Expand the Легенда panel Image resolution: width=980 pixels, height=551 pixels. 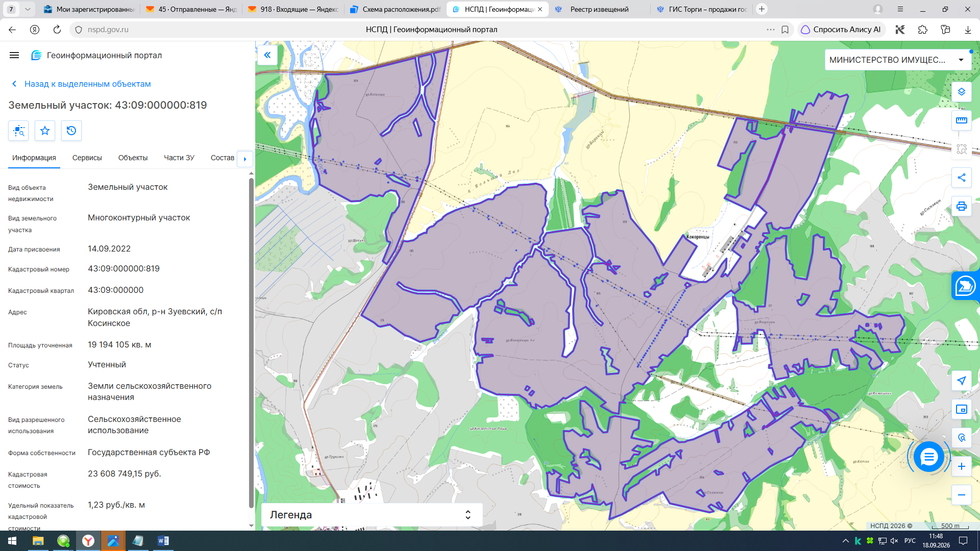[372, 515]
